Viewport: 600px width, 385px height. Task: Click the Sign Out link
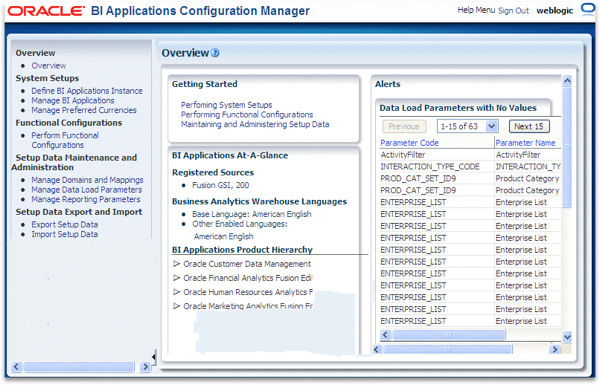[x=514, y=11]
